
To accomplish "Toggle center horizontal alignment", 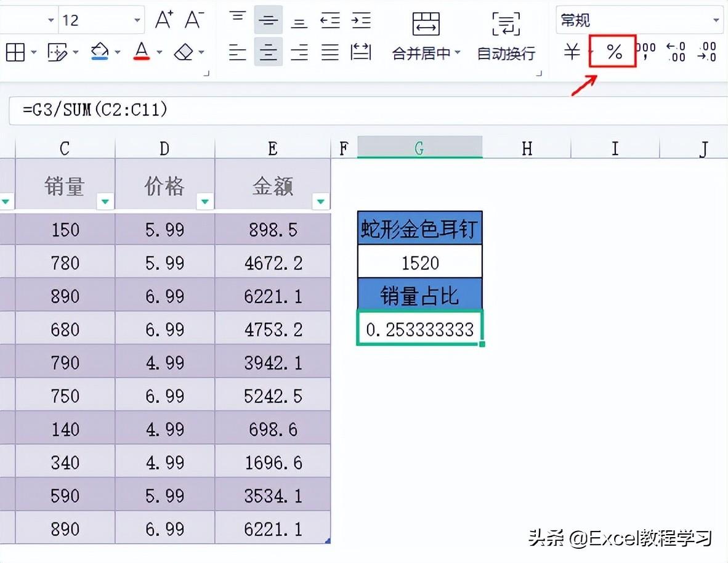I will 268,52.
